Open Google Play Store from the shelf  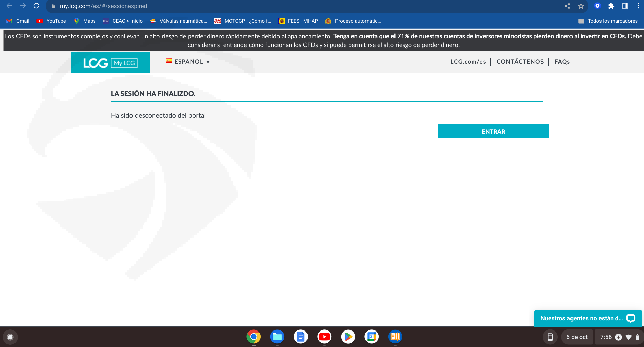pyautogui.click(x=348, y=337)
